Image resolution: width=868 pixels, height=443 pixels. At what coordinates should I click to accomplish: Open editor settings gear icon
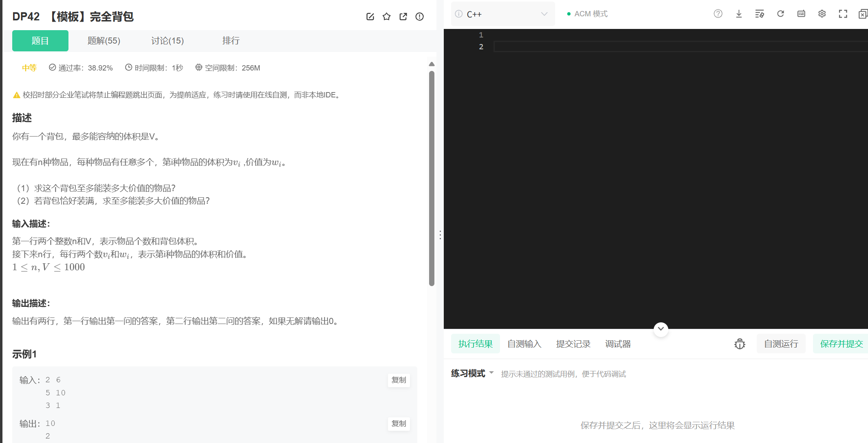[x=822, y=14]
